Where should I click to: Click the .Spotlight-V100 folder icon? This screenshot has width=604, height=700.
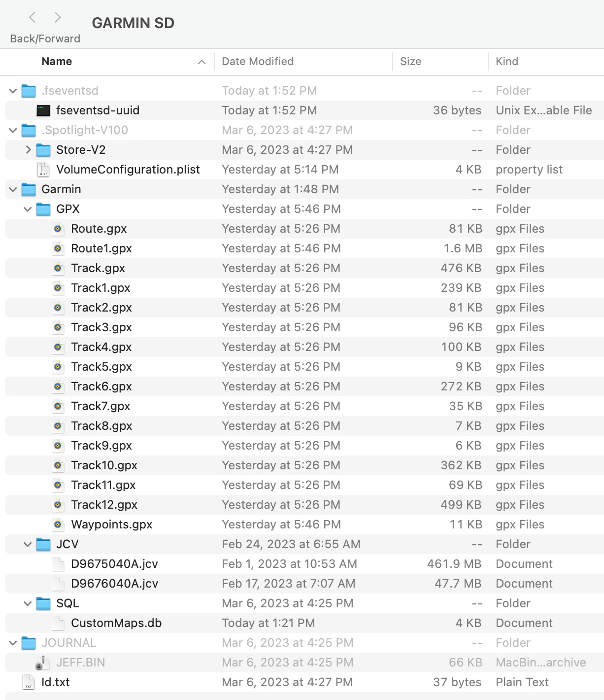(29, 130)
